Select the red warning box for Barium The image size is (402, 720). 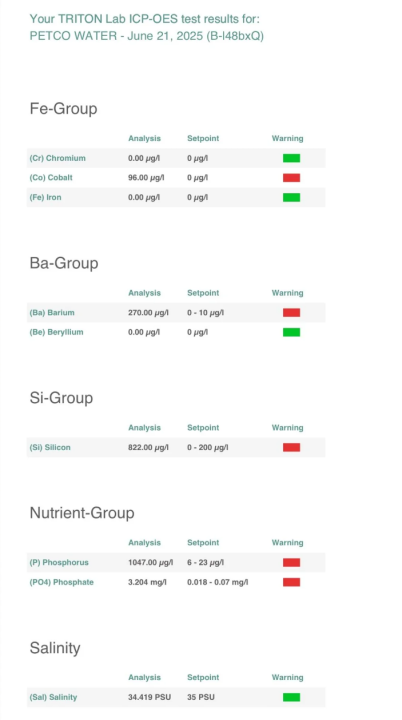291,313
